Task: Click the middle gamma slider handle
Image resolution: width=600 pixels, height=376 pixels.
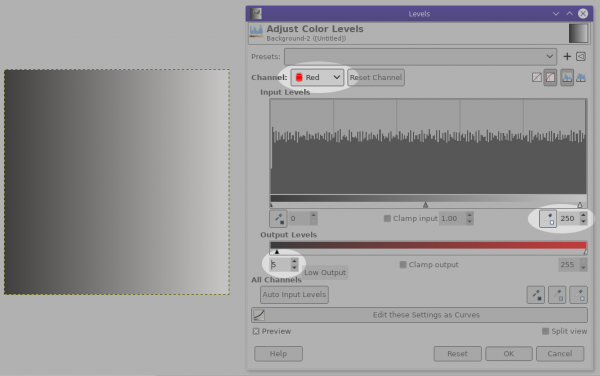Action: (x=426, y=205)
